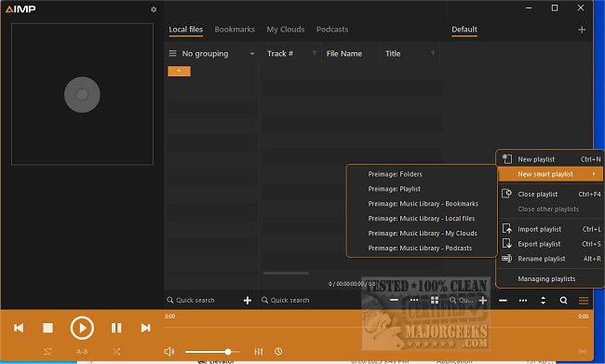
Task: Expand the No grouping dropdown
Action: [252, 54]
